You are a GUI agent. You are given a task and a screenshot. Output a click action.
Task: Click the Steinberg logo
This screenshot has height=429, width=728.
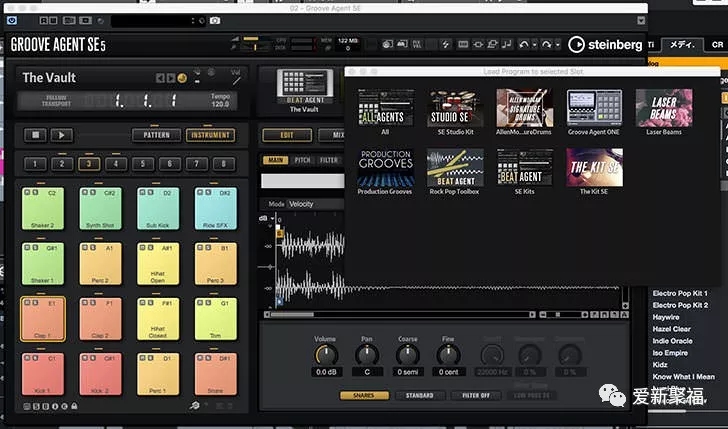605,45
